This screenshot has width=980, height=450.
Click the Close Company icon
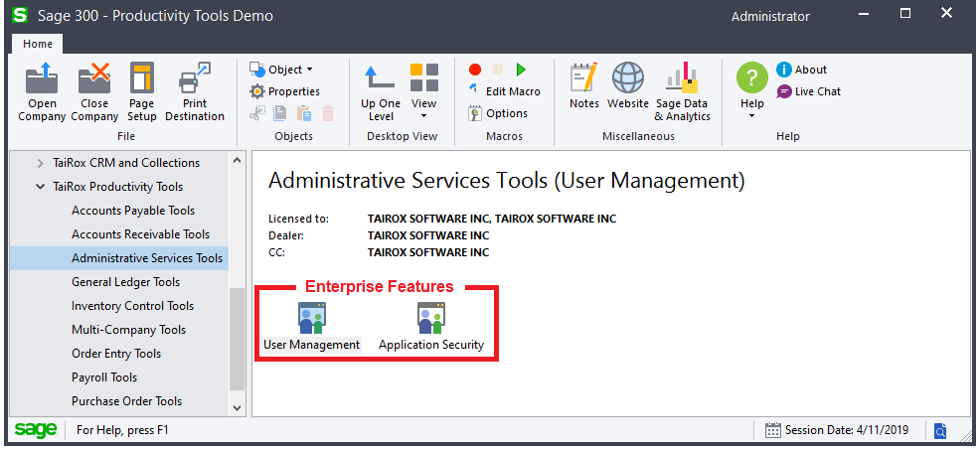(94, 81)
